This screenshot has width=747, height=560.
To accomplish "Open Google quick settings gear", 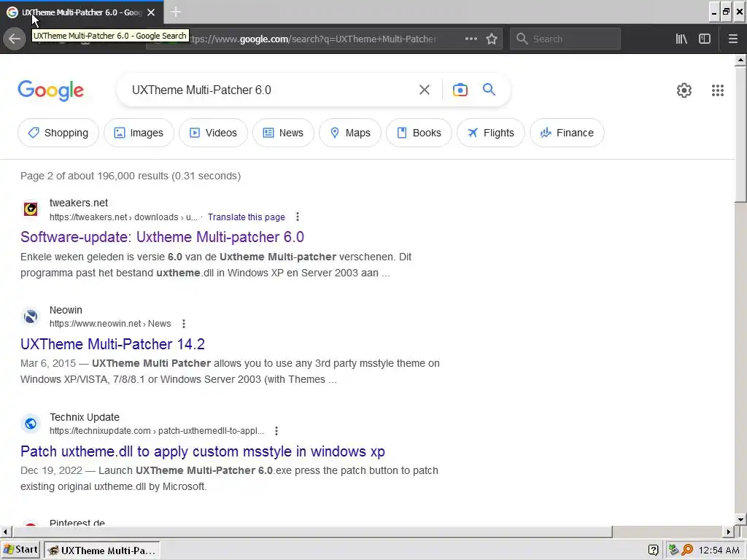I will pyautogui.click(x=684, y=90).
